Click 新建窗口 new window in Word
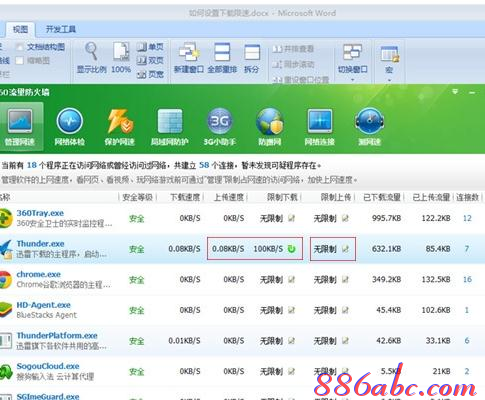Viewport: 485px width, 400px height. coord(188,57)
